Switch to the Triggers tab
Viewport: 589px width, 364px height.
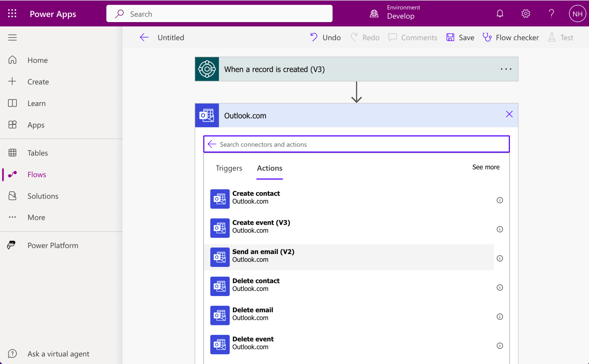[x=229, y=168]
